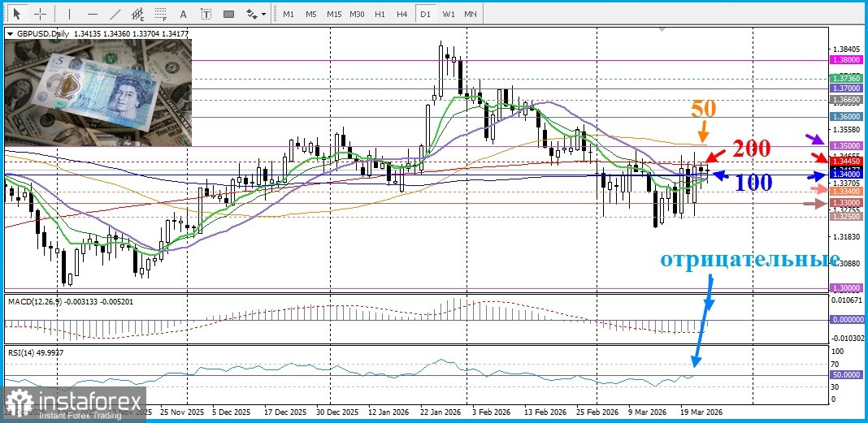Switch to M1 timeframe
The width and height of the screenshot is (868, 423).
[289, 14]
